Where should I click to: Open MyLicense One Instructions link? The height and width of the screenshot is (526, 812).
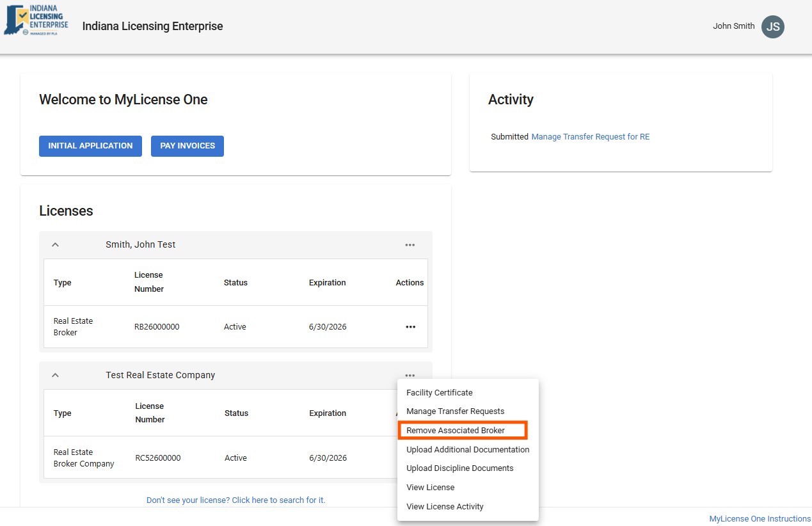(x=760, y=519)
